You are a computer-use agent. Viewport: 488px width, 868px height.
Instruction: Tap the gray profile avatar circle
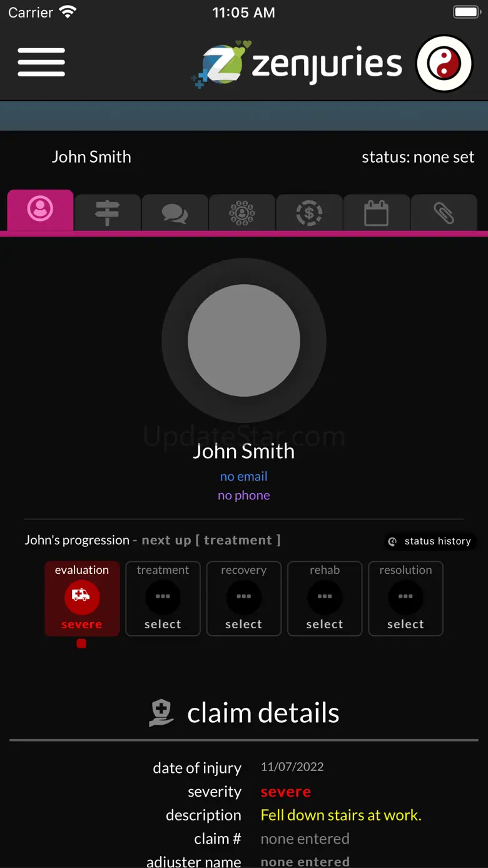click(x=244, y=340)
